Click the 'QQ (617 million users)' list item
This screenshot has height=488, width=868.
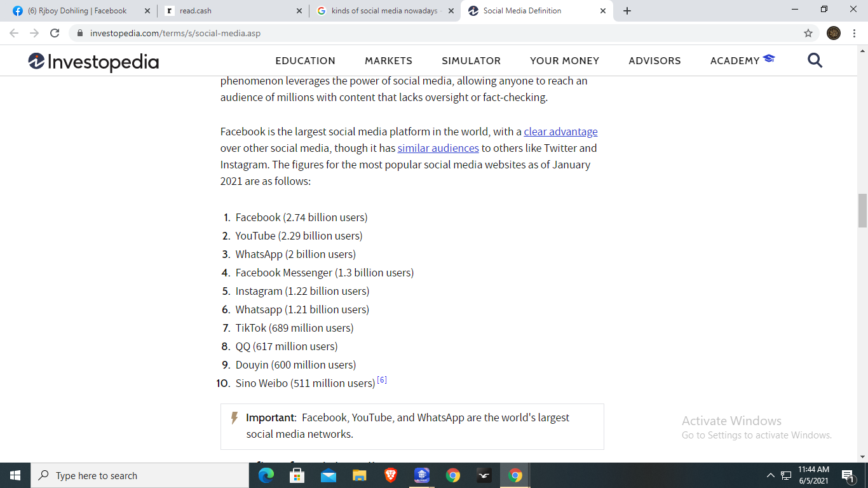(287, 346)
